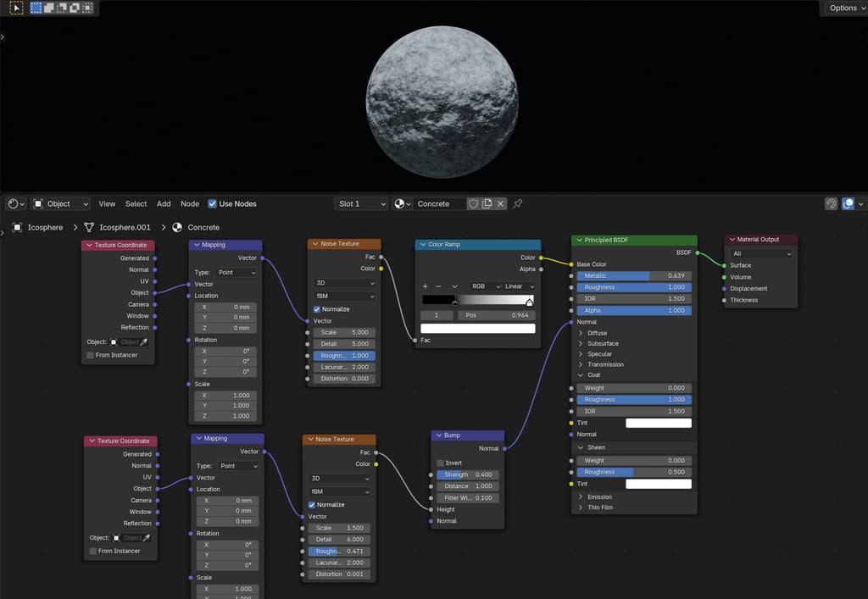Image resolution: width=868 pixels, height=599 pixels.
Task: Enable From Instancer in lower Texture Coordinate
Action: pos(93,551)
